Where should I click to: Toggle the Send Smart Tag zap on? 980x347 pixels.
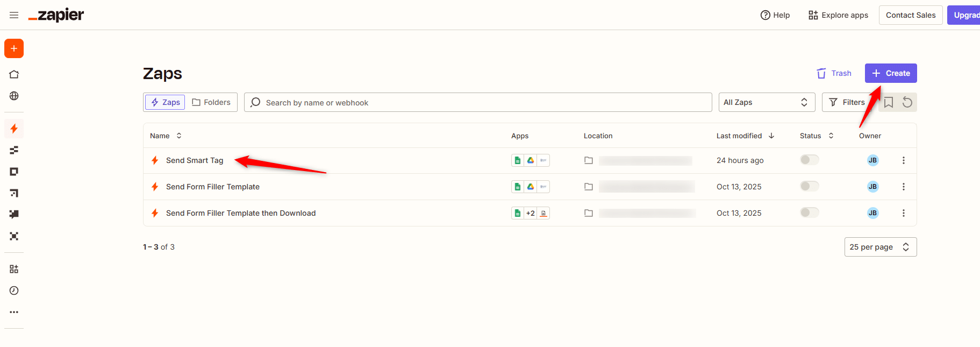[809, 160]
